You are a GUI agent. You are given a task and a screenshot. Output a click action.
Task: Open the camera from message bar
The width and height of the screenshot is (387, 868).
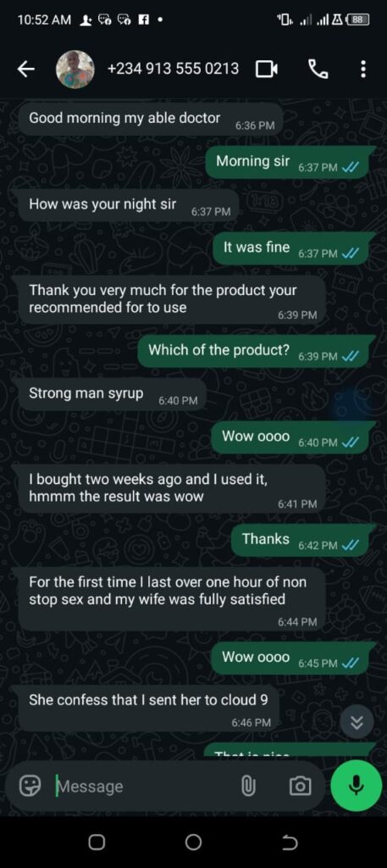coord(301,786)
